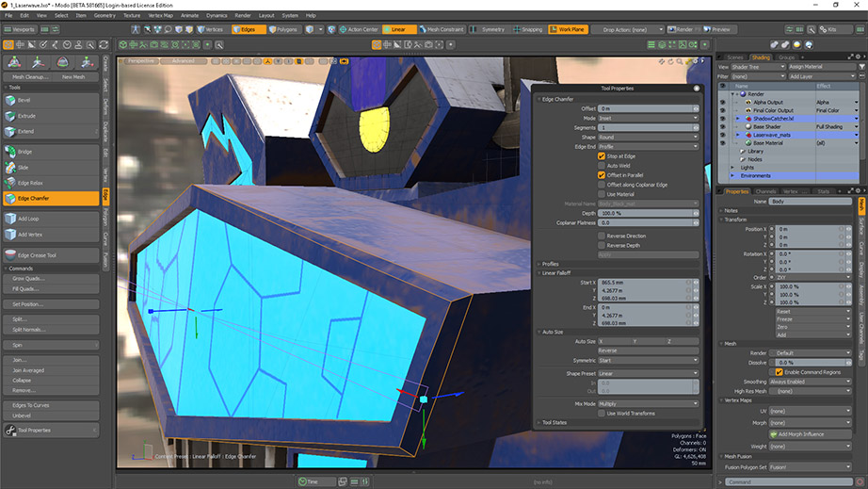Select the Edge Relax tool
The image size is (868, 489).
click(31, 183)
